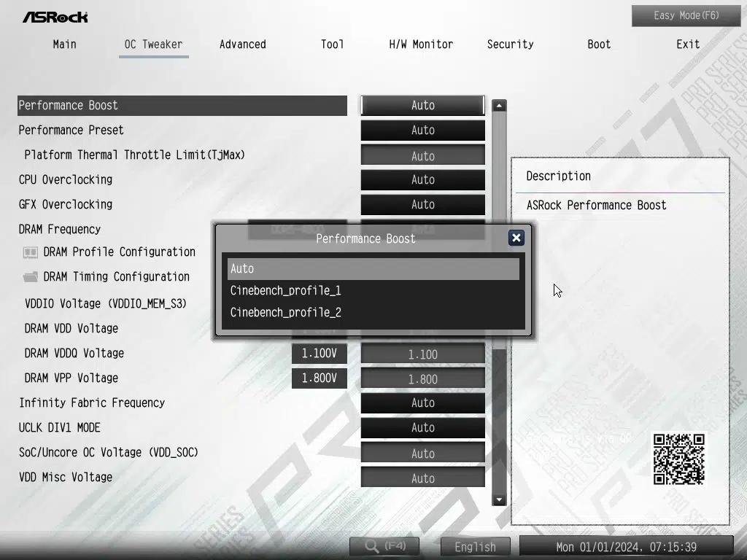Image resolution: width=747 pixels, height=560 pixels.
Task: Open Performance Preset Auto dropdown
Action: [x=422, y=131]
